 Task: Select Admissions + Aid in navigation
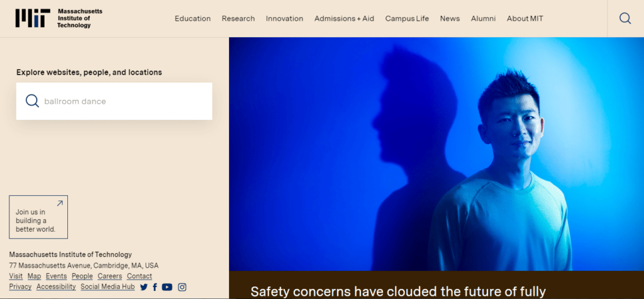pyautogui.click(x=344, y=18)
